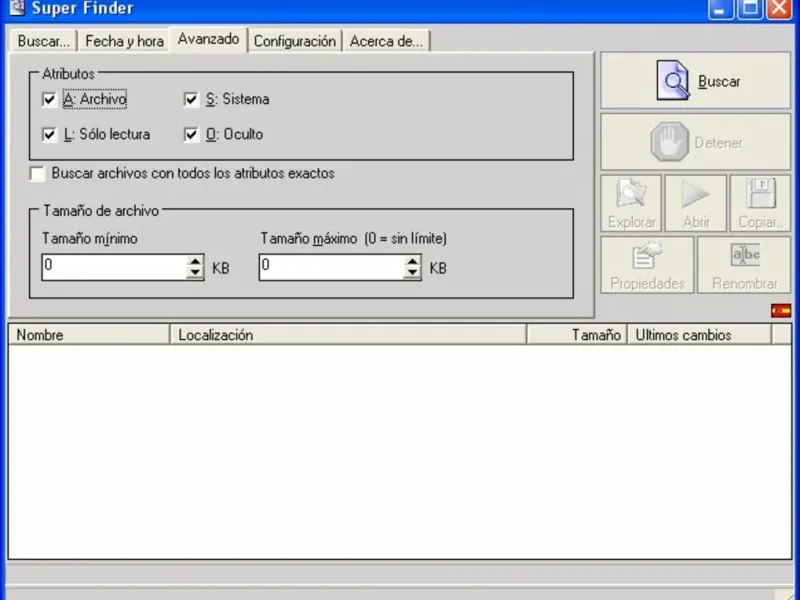The image size is (800, 600).
Task: Click the Detener stop hand button
Action: point(695,142)
